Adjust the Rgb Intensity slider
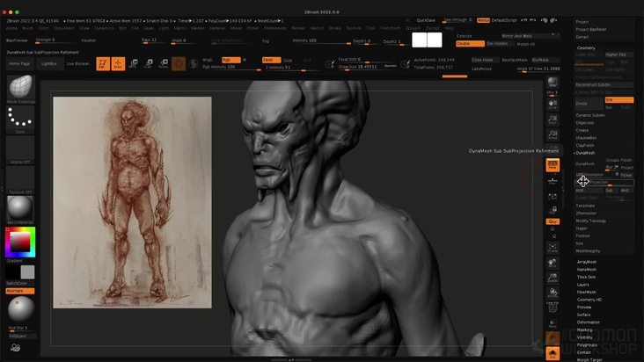The image size is (644, 362). [231, 68]
